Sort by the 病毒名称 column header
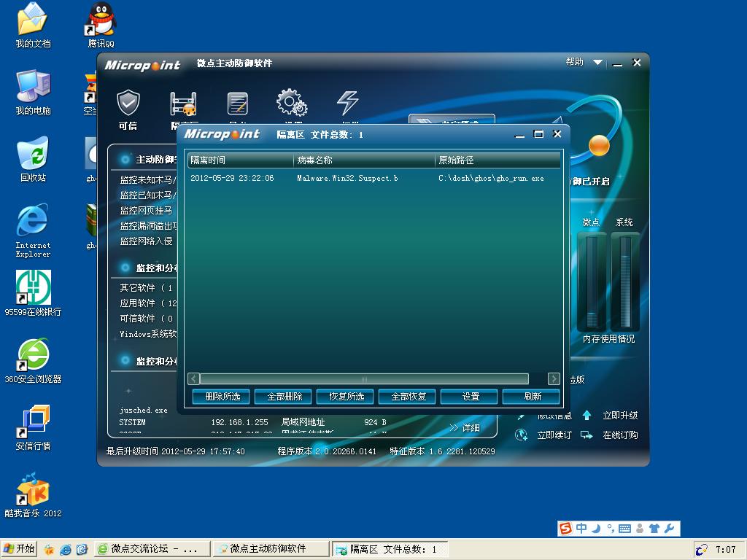The width and height of the screenshot is (747, 560). 365,160
